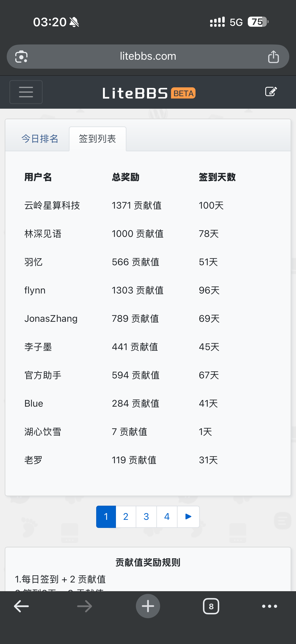Jump to pagination page 4
Image resolution: width=296 pixels, height=644 pixels.
(167, 516)
